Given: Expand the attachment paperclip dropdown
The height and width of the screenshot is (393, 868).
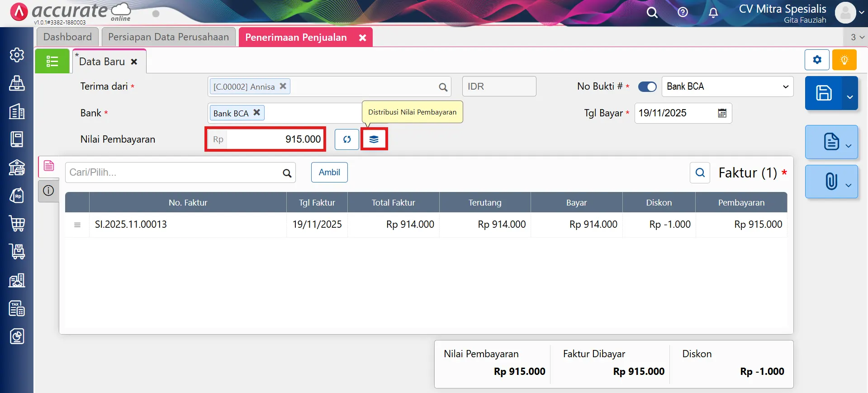Looking at the screenshot, I should pos(849,185).
